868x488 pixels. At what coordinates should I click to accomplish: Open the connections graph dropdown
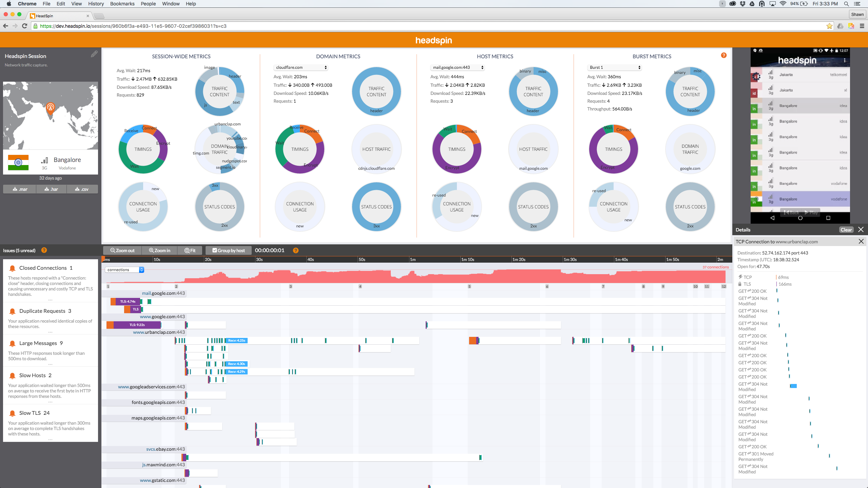click(124, 270)
